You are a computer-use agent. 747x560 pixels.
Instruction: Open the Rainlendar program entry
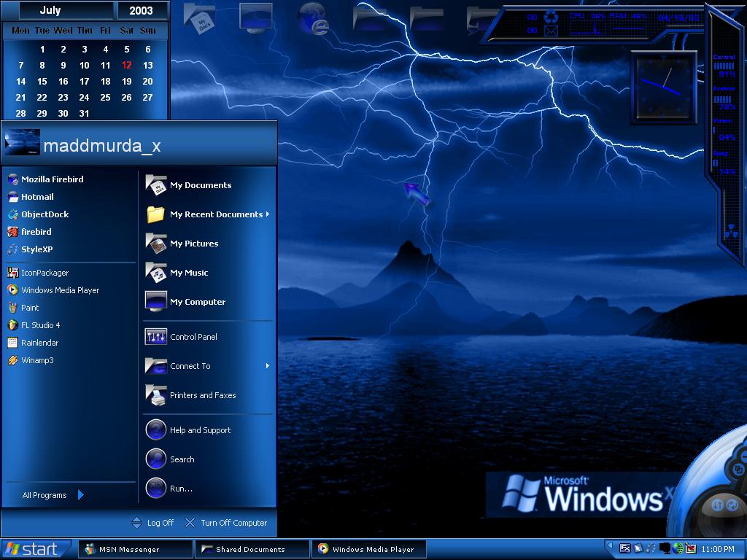33,343
